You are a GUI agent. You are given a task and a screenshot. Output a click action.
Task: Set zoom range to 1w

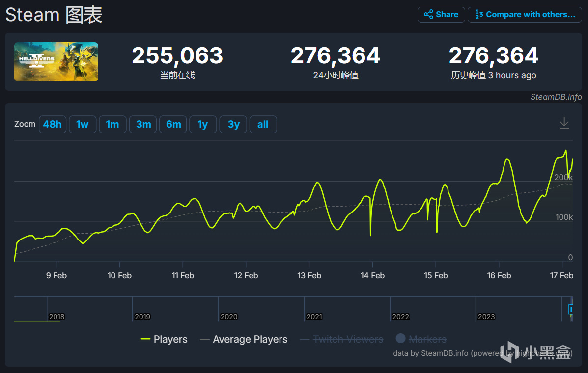tap(83, 124)
